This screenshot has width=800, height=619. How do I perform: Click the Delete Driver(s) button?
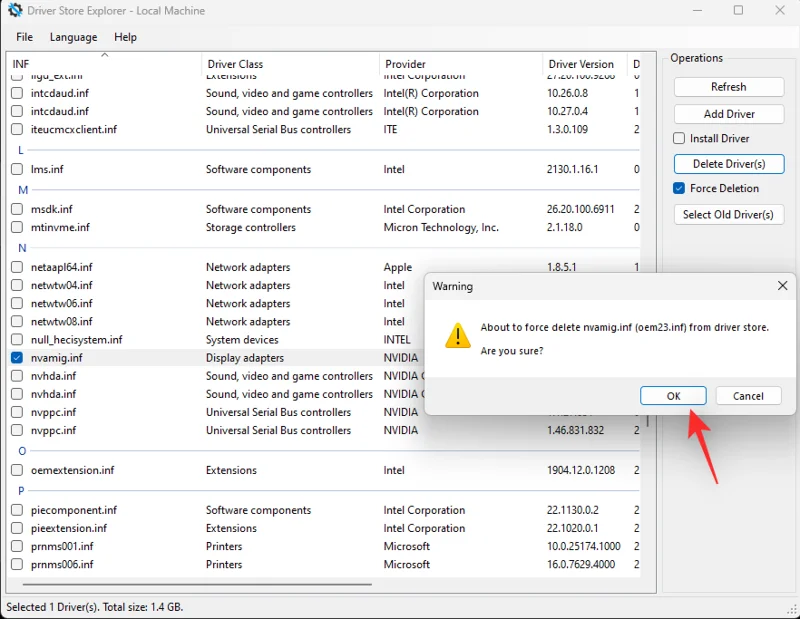(x=728, y=163)
